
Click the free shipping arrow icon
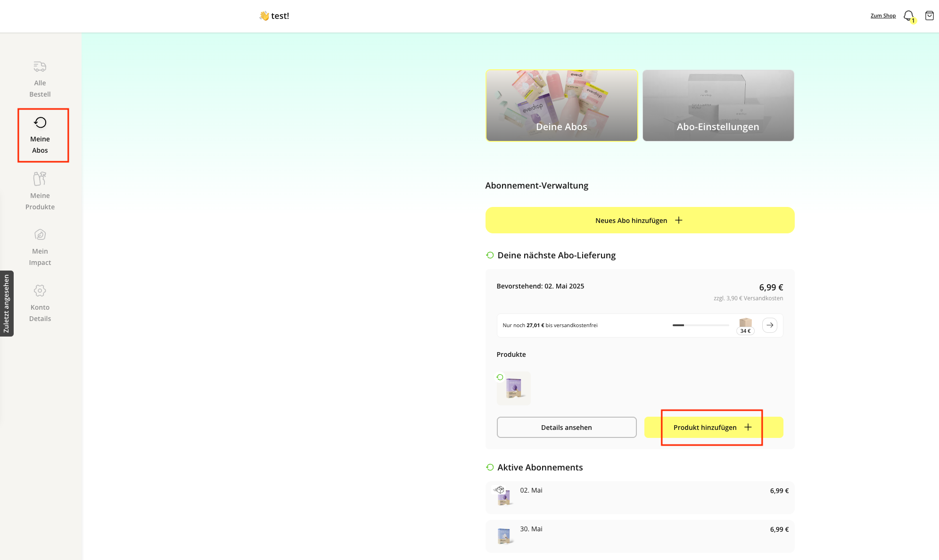[769, 325]
